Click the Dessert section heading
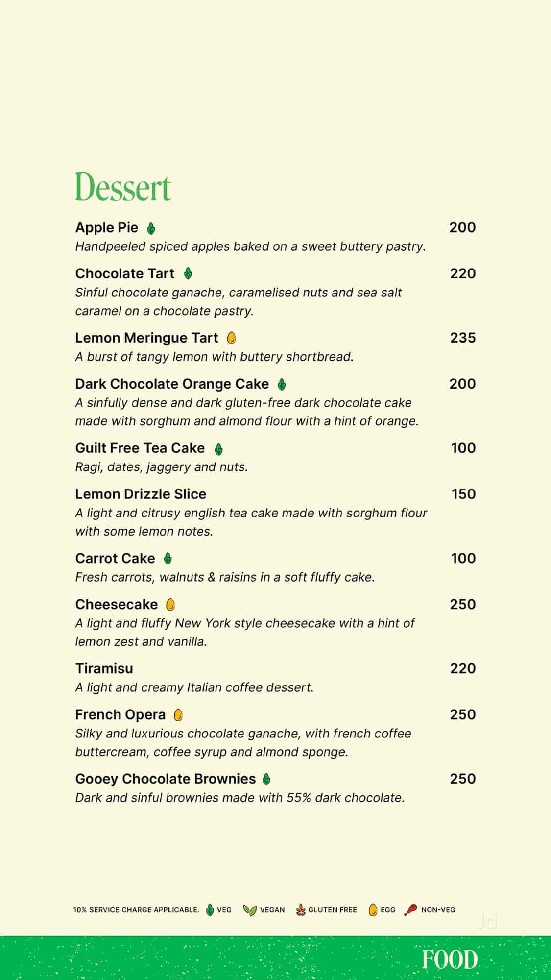 pos(123,187)
